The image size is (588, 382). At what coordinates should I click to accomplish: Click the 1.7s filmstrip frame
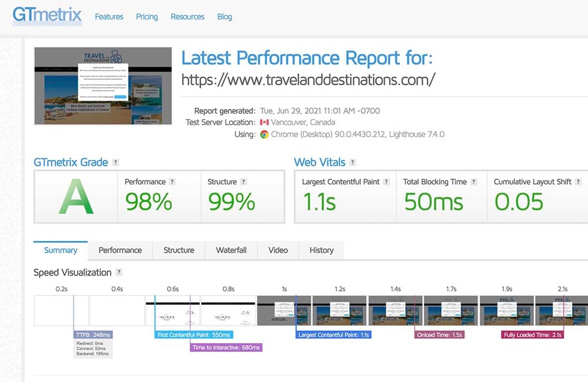(451, 310)
